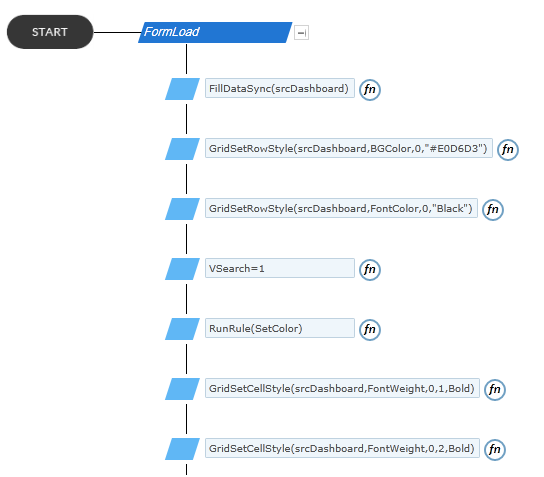Edit the FillDataSync(srcDashboard) expression field
The height and width of the screenshot is (477, 544).
[280, 88]
